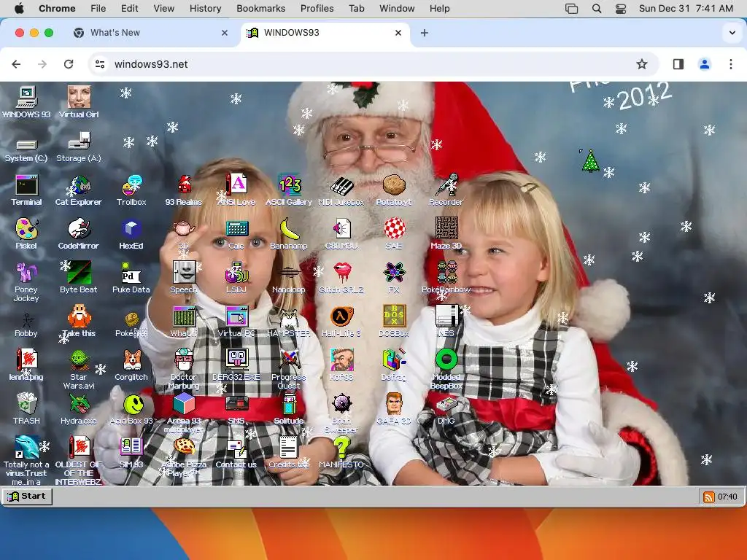Open the System (C:) drive
The width and height of the screenshot is (747, 560).
coord(26,145)
